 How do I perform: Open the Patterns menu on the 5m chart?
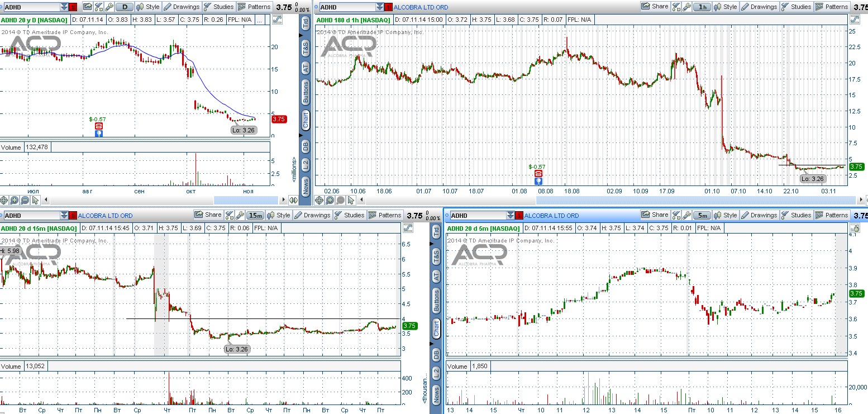[x=831, y=215]
